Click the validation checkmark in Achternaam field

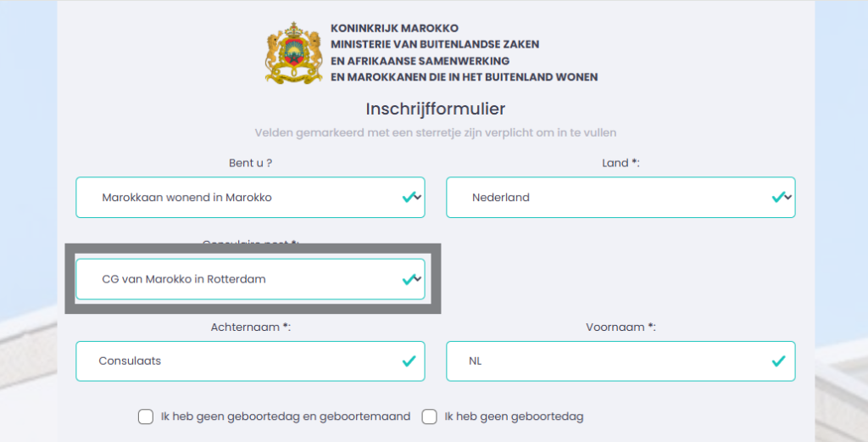point(409,361)
